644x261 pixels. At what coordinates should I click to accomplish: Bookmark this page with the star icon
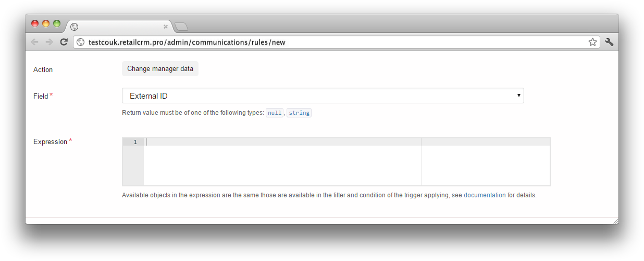(592, 42)
